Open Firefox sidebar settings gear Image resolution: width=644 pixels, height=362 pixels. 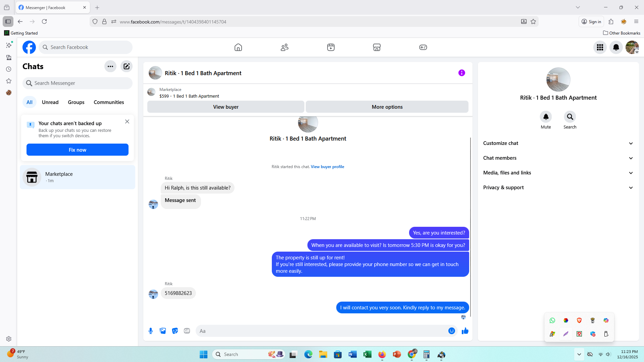pos(9,339)
